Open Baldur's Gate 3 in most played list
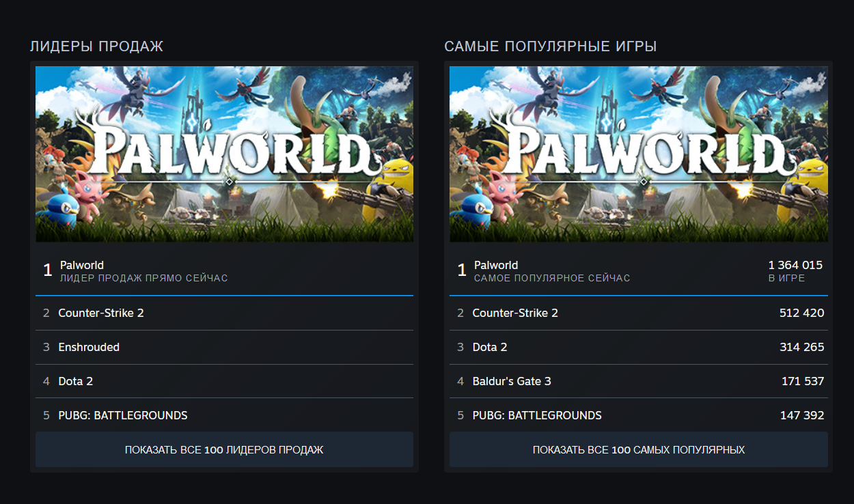Image resolution: width=854 pixels, height=504 pixels. tap(639, 381)
